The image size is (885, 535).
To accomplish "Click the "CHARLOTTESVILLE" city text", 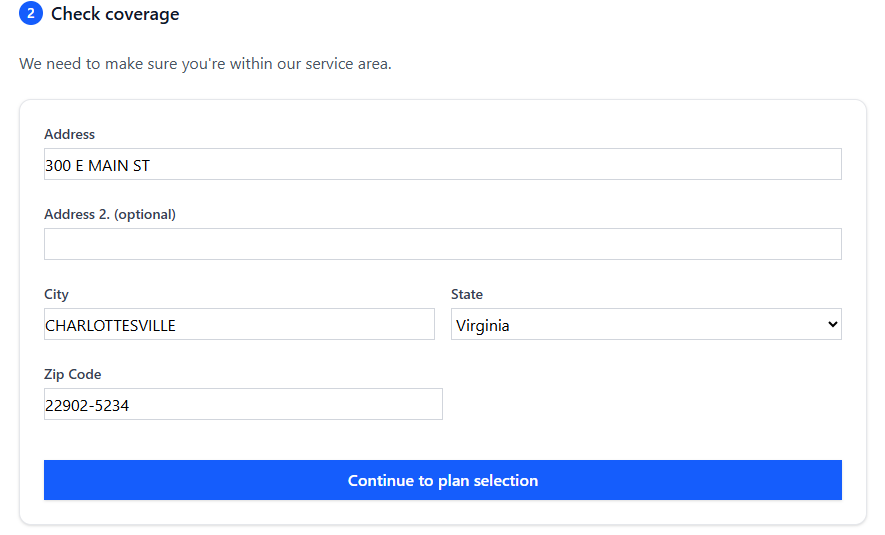I will 111,326.
